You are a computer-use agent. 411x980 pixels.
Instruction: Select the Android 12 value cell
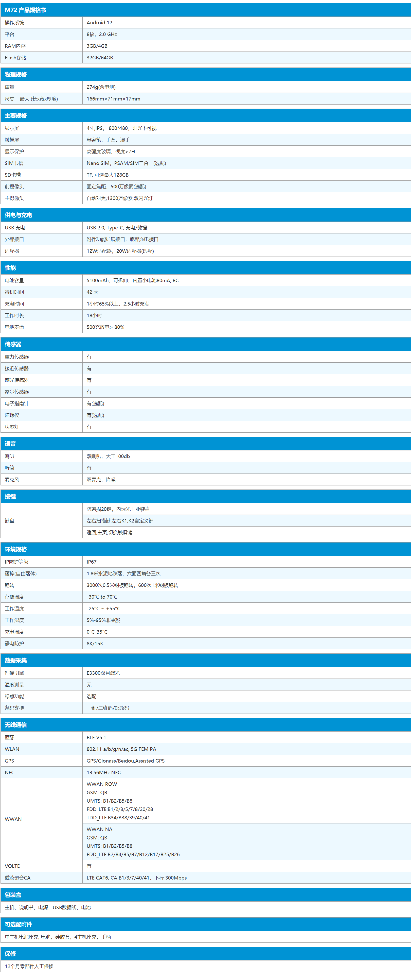point(99,22)
